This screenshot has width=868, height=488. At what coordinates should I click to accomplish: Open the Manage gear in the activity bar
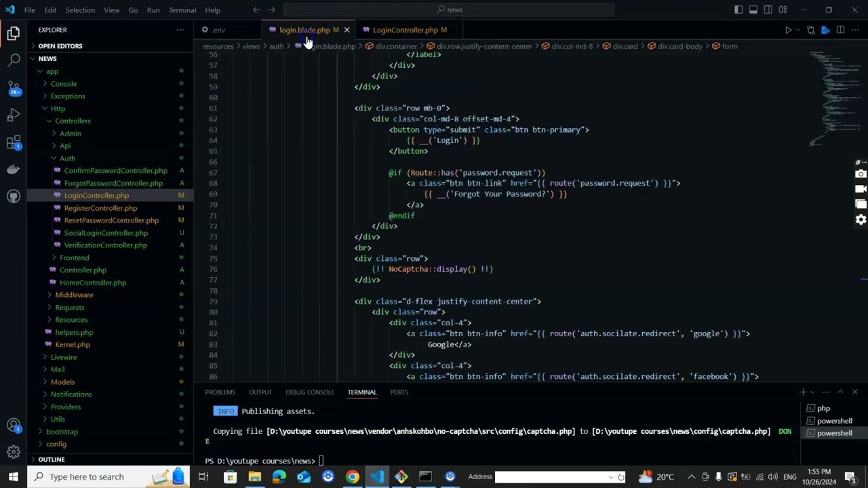tap(14, 451)
